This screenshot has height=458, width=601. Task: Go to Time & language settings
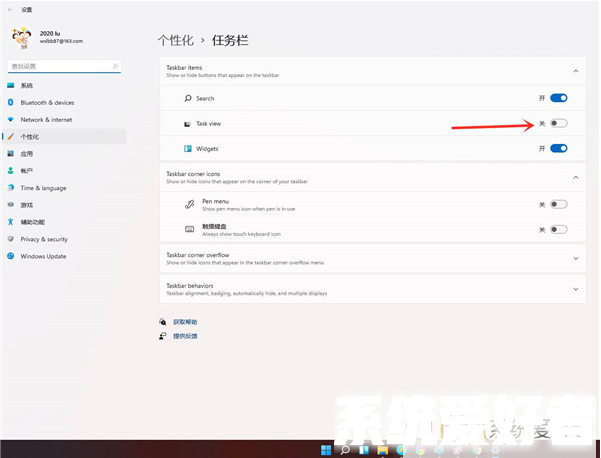tap(43, 188)
